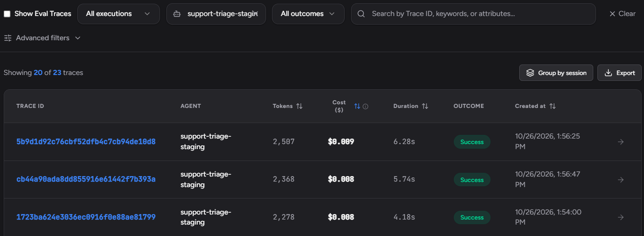The height and width of the screenshot is (236, 644).
Task: Click the sliders icon beside Advanced filters
Action: click(x=8, y=38)
